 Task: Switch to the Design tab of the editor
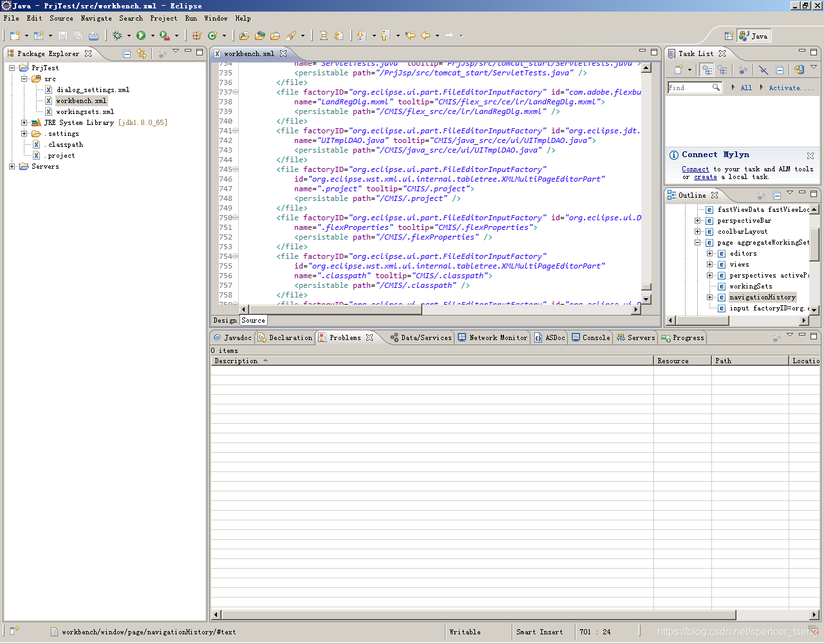pyautogui.click(x=224, y=320)
